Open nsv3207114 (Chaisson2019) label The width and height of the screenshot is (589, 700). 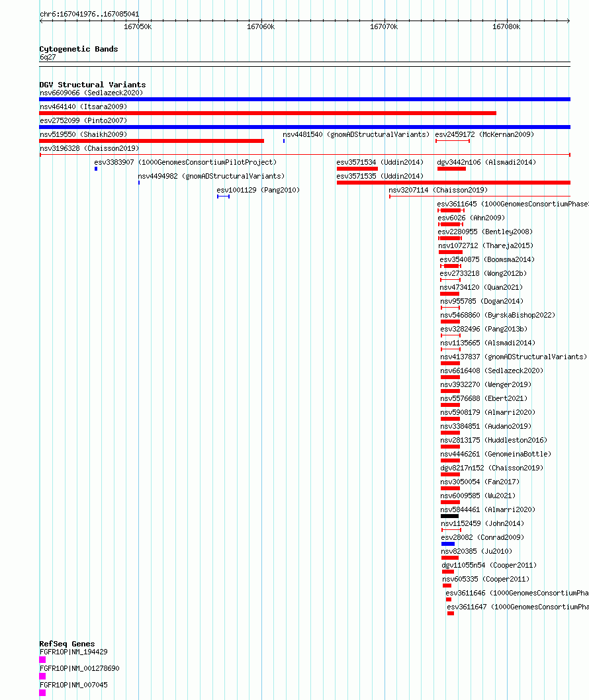(438, 190)
